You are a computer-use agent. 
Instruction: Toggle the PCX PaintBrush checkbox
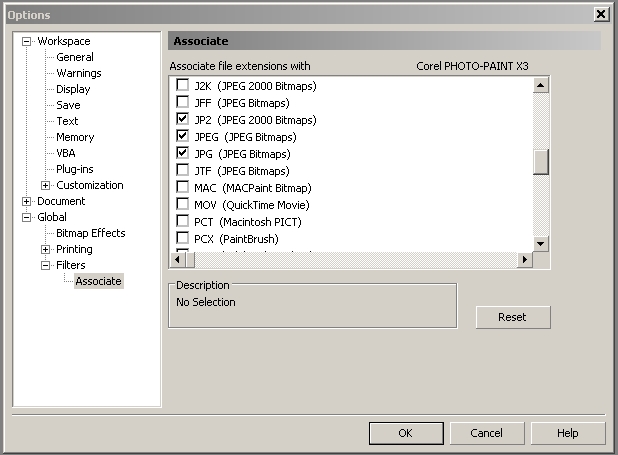click(183, 238)
